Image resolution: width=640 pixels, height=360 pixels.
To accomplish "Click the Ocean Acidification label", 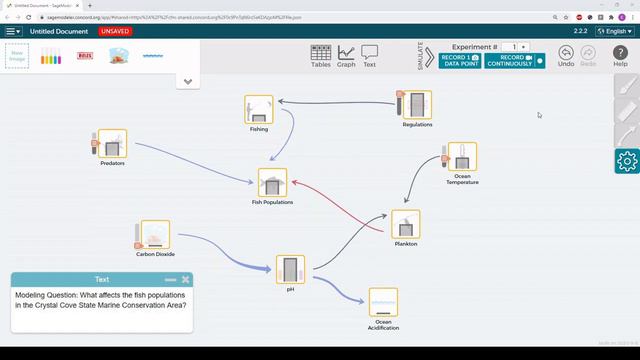I will click(383, 325).
